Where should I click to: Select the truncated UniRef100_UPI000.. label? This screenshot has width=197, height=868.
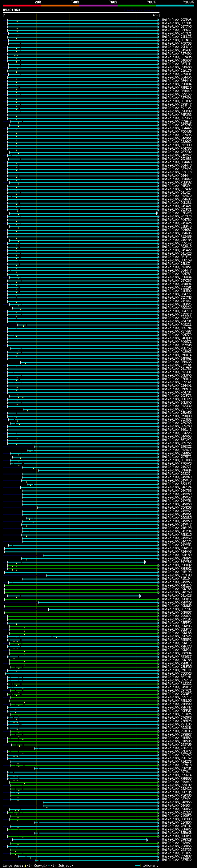pos(178,460)
